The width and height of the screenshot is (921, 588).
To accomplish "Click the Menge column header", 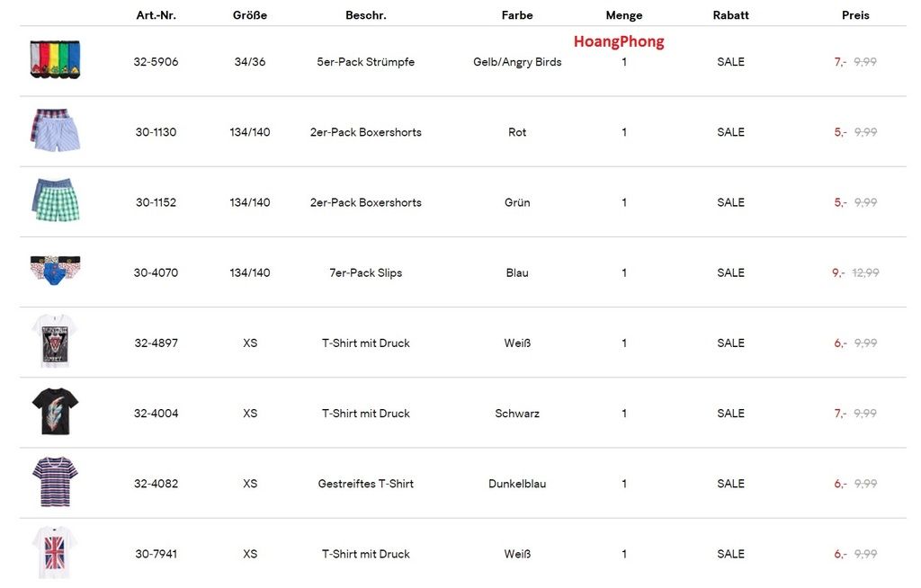I will 624,15.
